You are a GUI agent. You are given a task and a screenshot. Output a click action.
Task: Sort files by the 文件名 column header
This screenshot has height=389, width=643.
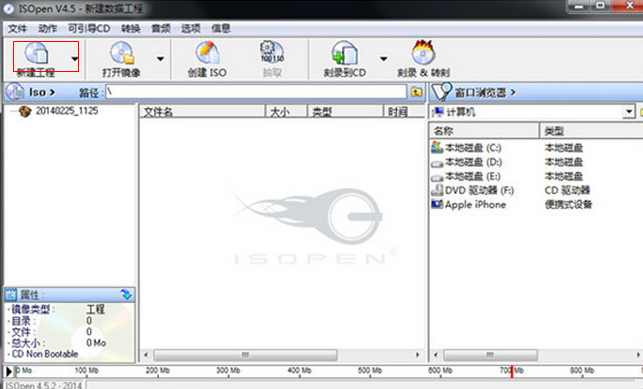(x=202, y=111)
